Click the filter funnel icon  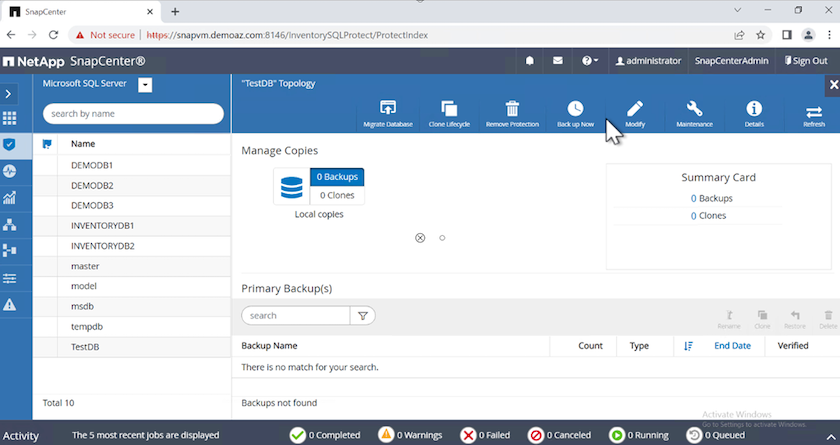pyautogui.click(x=363, y=316)
